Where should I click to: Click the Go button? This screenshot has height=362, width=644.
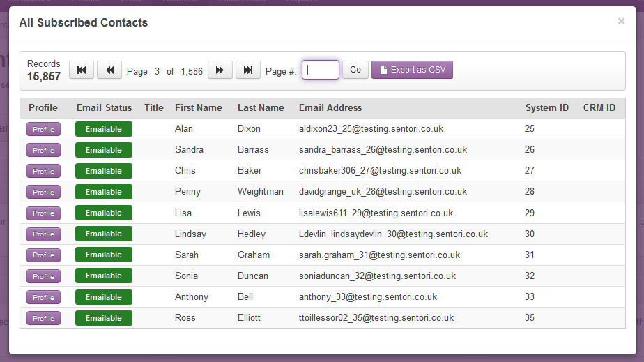click(355, 70)
